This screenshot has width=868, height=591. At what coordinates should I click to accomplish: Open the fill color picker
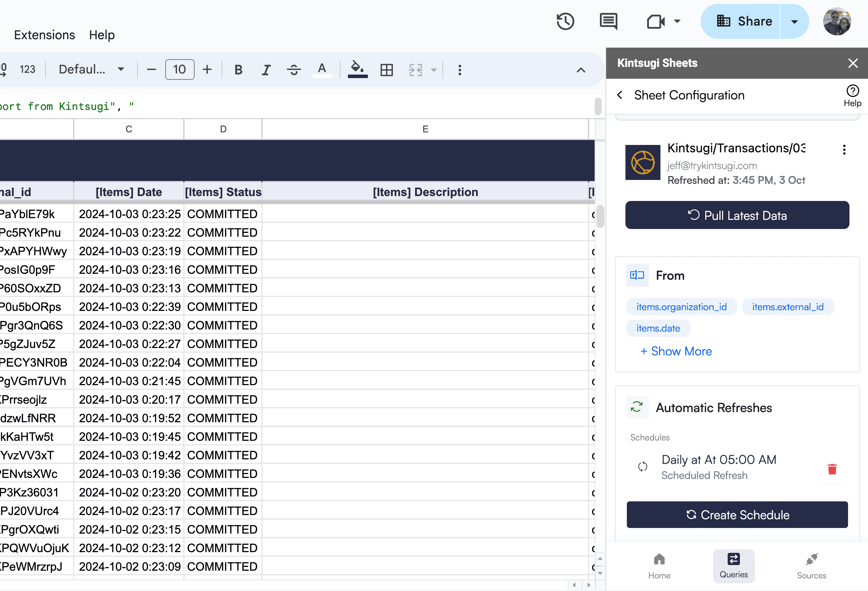[x=357, y=69]
